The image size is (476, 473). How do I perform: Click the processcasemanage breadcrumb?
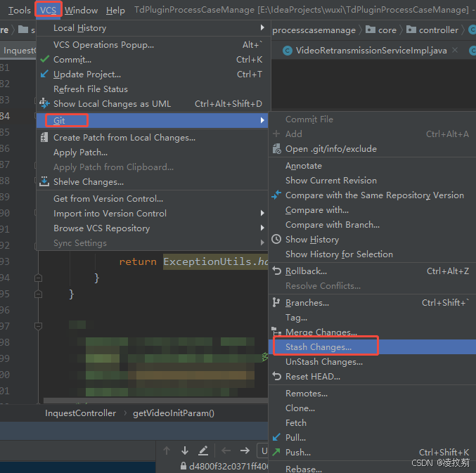[x=314, y=30]
